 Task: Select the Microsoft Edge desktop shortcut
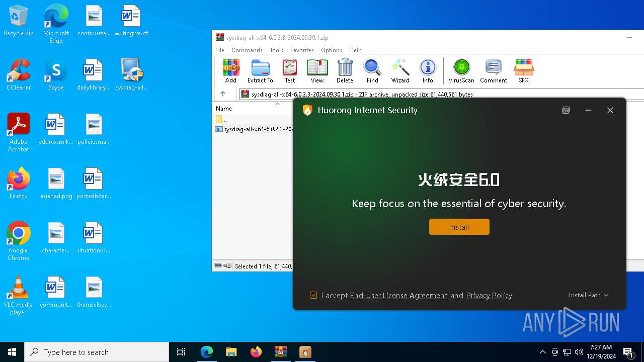point(56,24)
